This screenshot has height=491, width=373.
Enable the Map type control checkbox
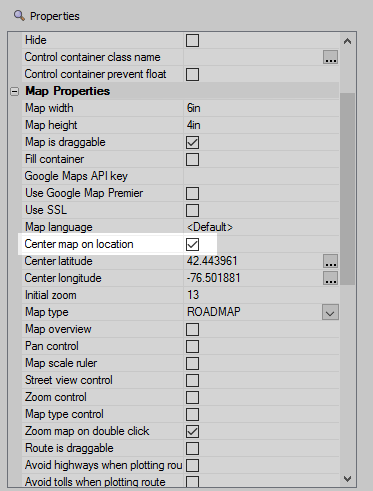192,414
